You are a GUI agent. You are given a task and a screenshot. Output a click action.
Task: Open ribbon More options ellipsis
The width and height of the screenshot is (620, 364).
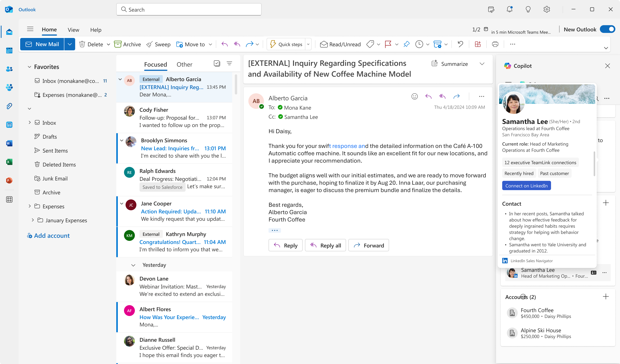tap(512, 44)
